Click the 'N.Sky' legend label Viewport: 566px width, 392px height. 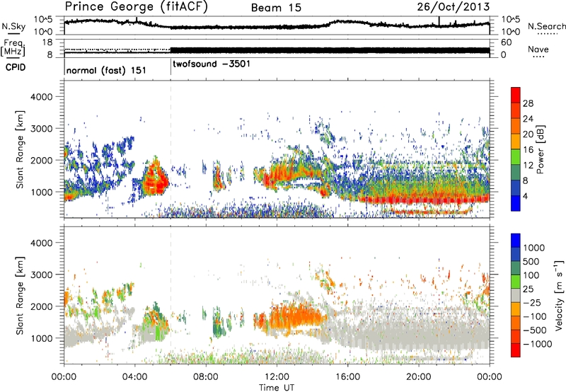coord(13,26)
